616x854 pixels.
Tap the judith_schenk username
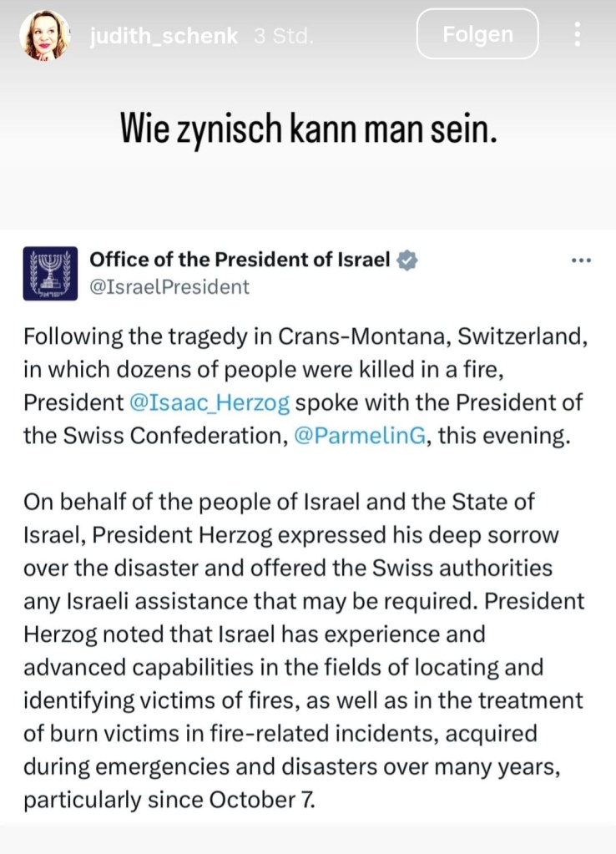tap(164, 36)
